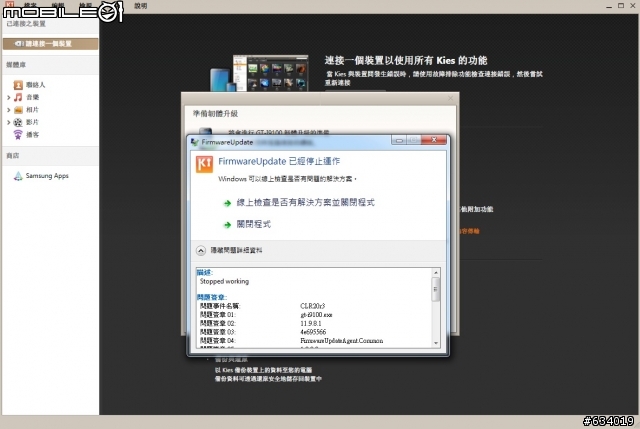Click the '4e695566' signature value
Image resolution: width=640 pixels, height=429 pixels.
(313, 332)
